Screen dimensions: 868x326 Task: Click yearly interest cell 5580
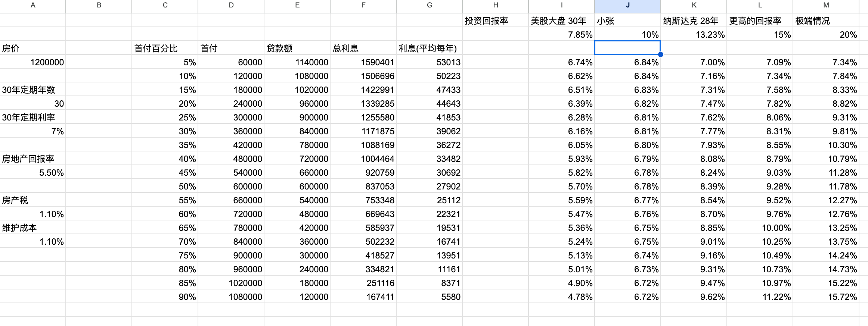(x=429, y=297)
